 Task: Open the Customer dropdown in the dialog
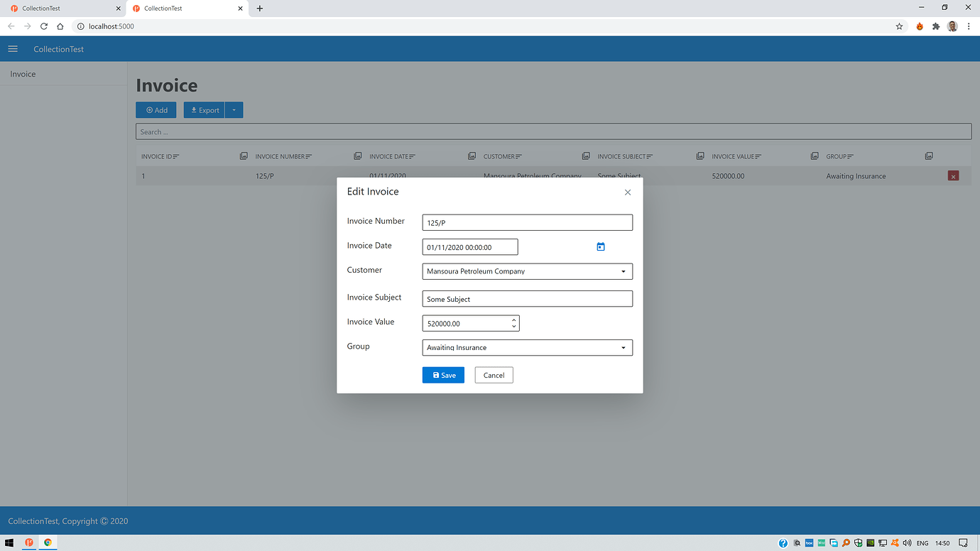[x=624, y=271]
